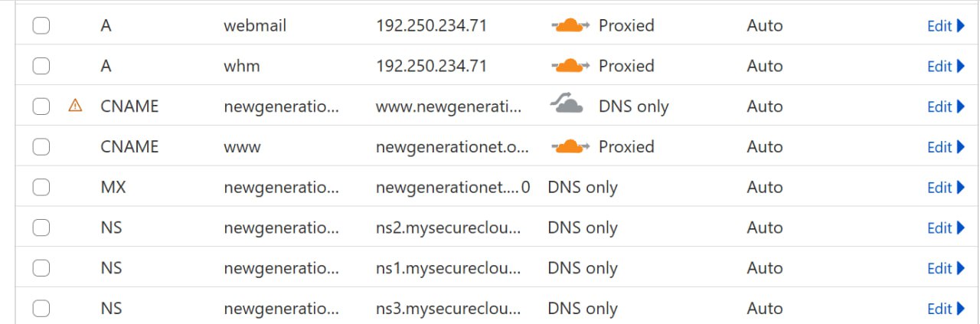Click blue arrow beside Edit for MX record
This screenshot has width=980, height=324.
pos(961,187)
